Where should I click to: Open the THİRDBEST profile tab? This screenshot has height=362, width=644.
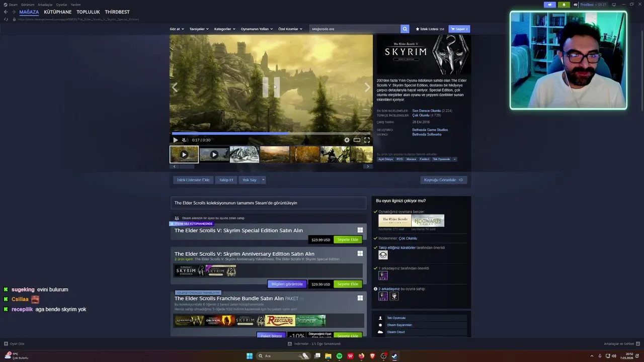[117, 12]
